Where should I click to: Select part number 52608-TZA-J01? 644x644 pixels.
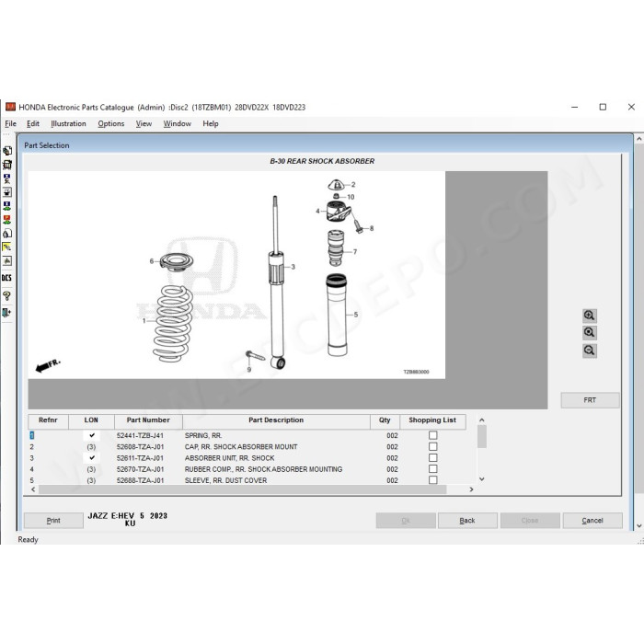[140, 447]
